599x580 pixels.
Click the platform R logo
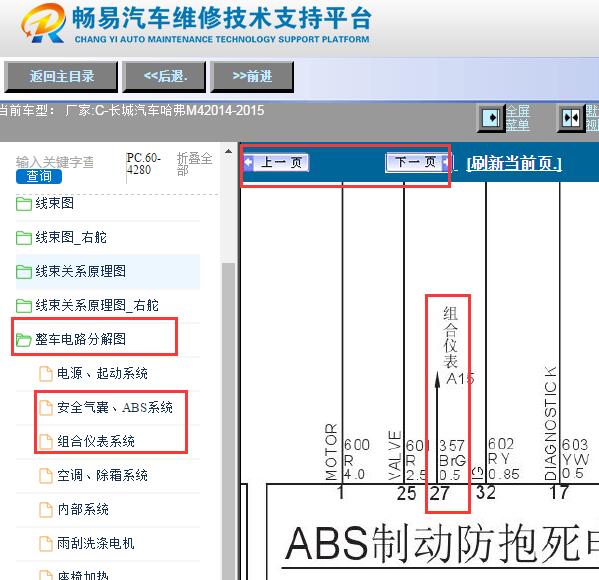pos(43,23)
